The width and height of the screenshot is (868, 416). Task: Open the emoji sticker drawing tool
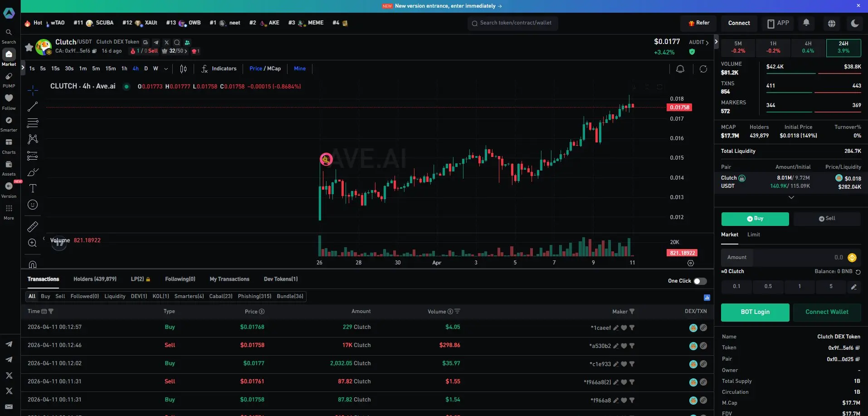pyautogui.click(x=33, y=205)
